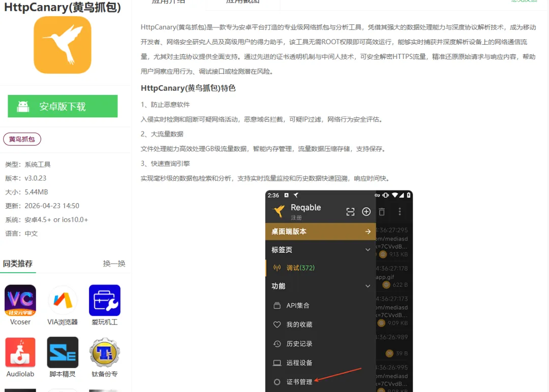Click the Reqable phone screenshot image
Screen dimensions: 549x392
(x=339, y=291)
